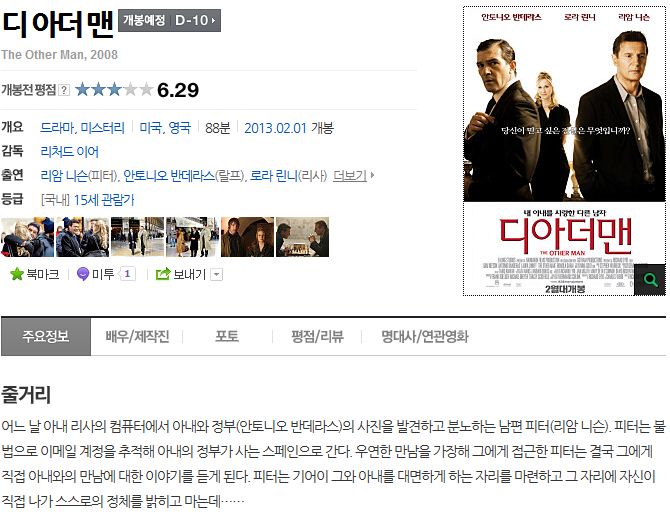Open the 평점/리뷰 tab
The height and width of the screenshot is (524, 670).
coord(317,336)
